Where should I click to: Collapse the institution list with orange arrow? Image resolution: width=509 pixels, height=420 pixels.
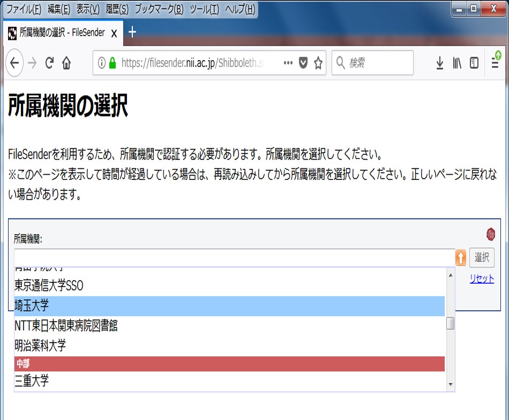461,258
